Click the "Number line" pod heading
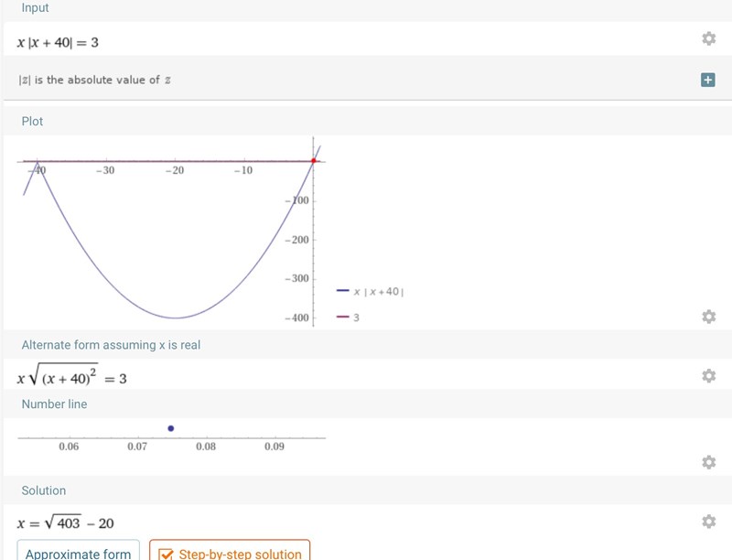 coord(54,404)
